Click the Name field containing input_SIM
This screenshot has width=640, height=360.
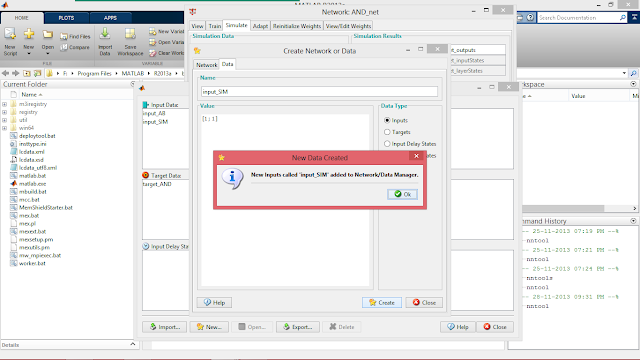(319, 92)
